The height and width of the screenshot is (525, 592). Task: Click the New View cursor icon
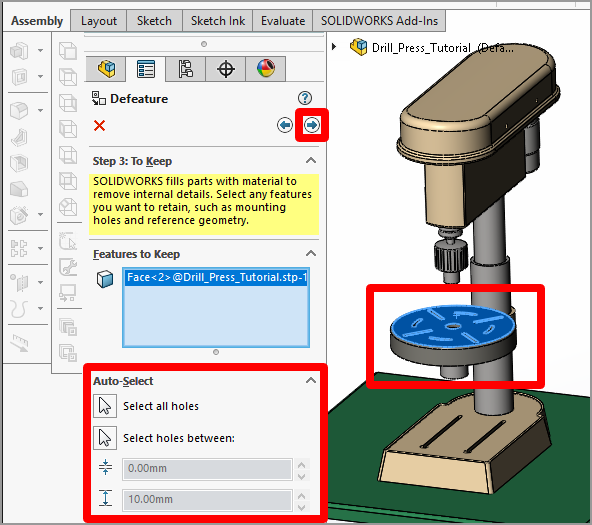tap(68, 241)
